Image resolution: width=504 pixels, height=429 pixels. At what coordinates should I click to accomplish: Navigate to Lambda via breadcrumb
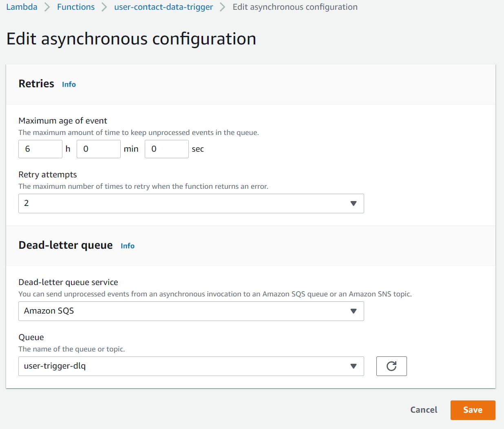(x=22, y=7)
